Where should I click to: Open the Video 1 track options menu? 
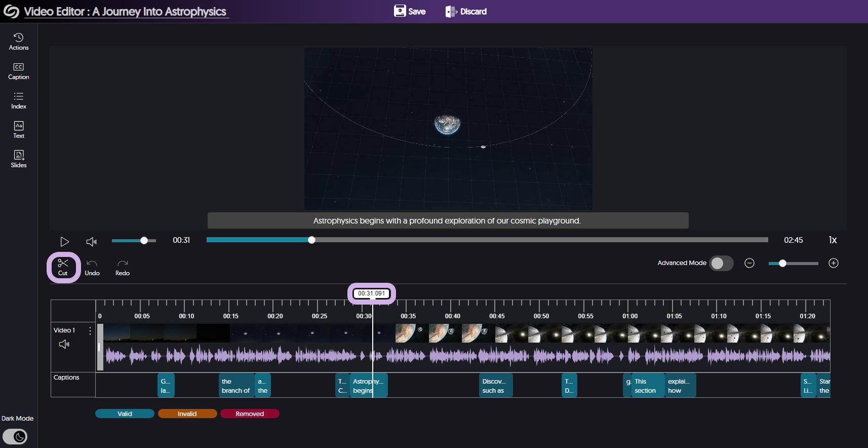90,331
